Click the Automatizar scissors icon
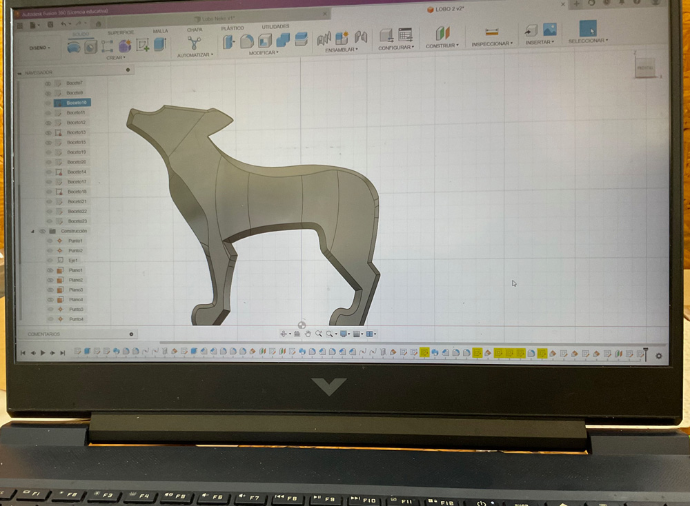The width and height of the screenshot is (690, 506). pos(194,43)
